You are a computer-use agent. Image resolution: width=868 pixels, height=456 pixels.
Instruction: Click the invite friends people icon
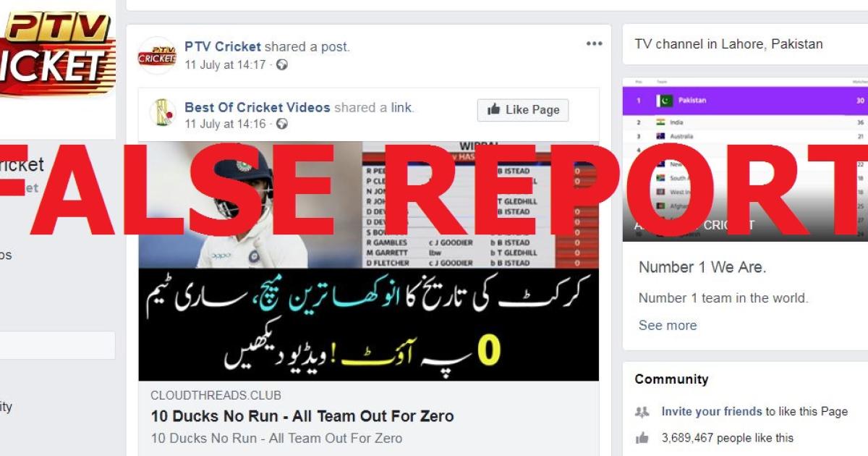(642, 412)
